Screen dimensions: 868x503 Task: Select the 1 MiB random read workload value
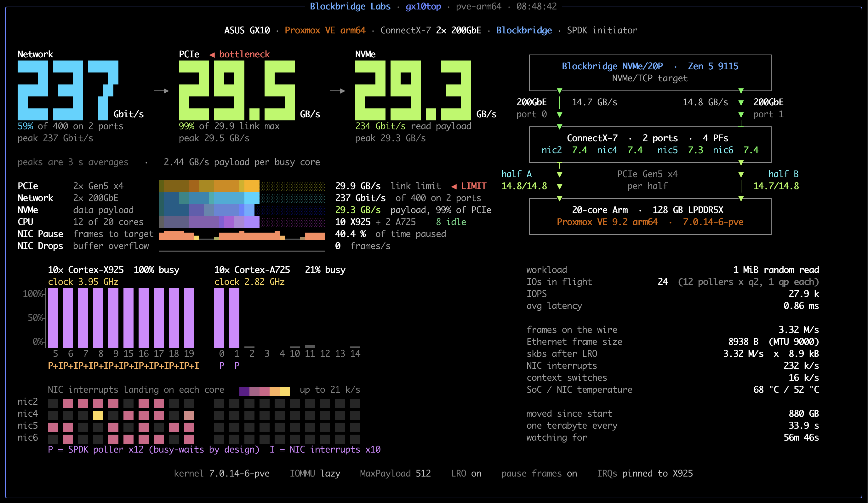(776, 270)
